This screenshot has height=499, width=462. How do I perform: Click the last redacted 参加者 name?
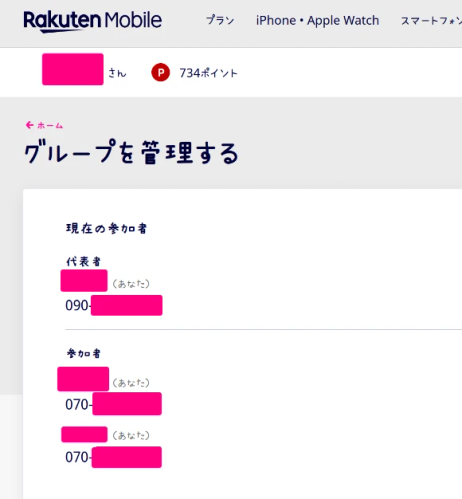coord(84,434)
